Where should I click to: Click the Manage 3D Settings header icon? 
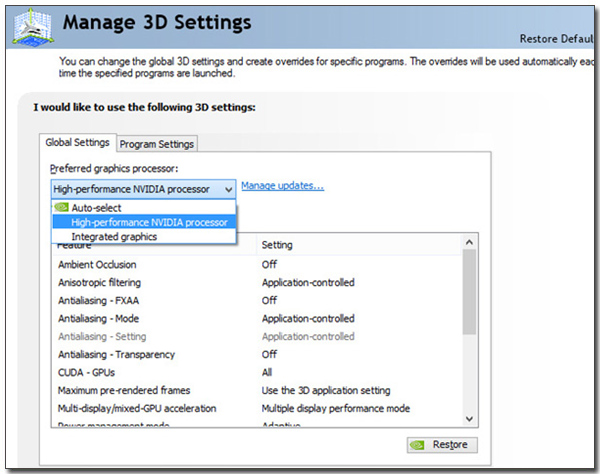coord(33,27)
